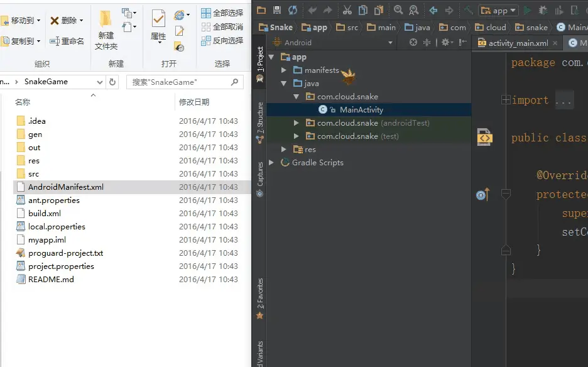Click the Undo arrow in Android Studio toolbar
The image size is (588, 367).
312,10
